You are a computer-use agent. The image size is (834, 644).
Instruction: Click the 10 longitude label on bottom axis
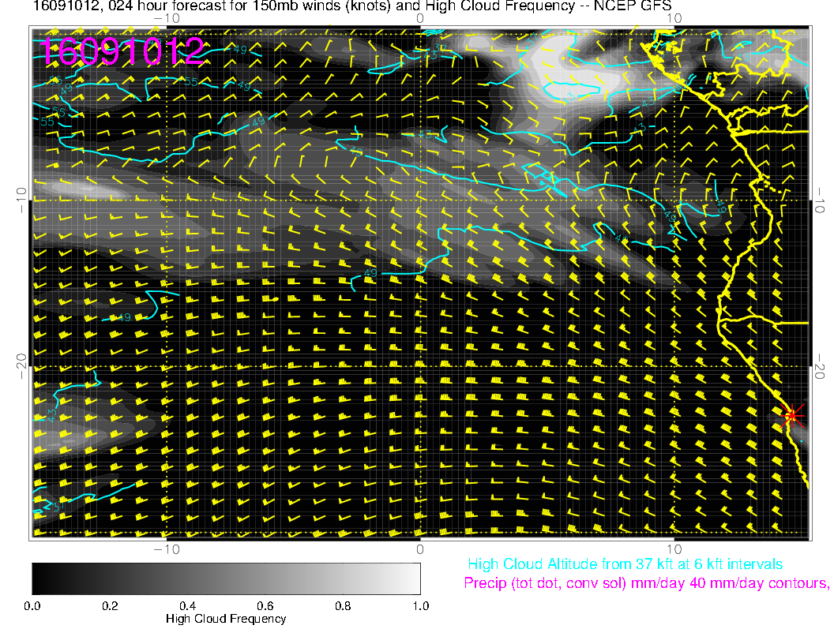click(674, 549)
